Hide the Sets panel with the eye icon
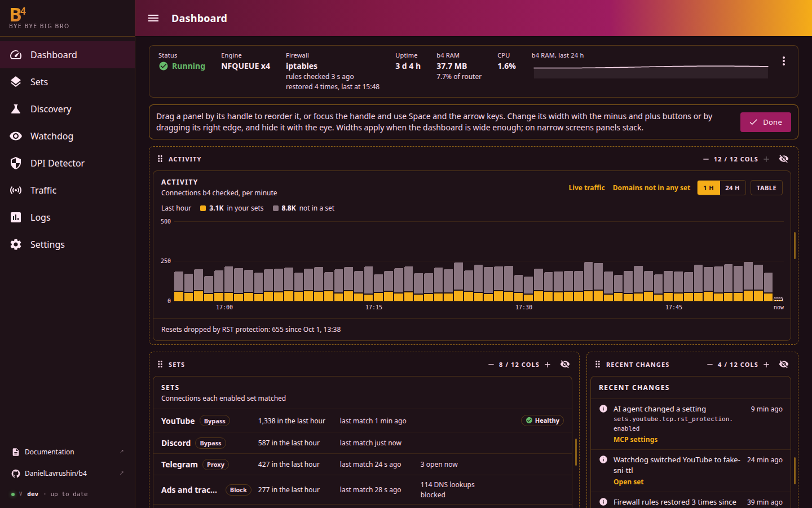 (565, 365)
